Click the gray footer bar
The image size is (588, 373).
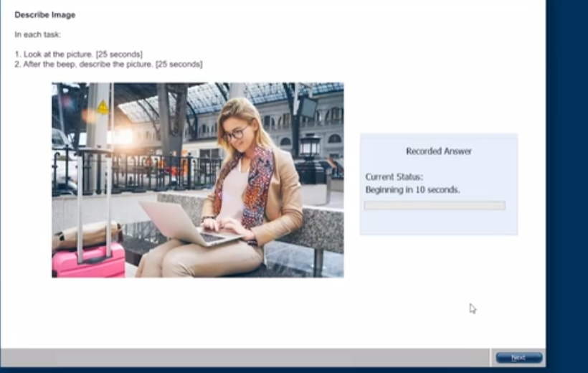pyautogui.click(x=244, y=357)
